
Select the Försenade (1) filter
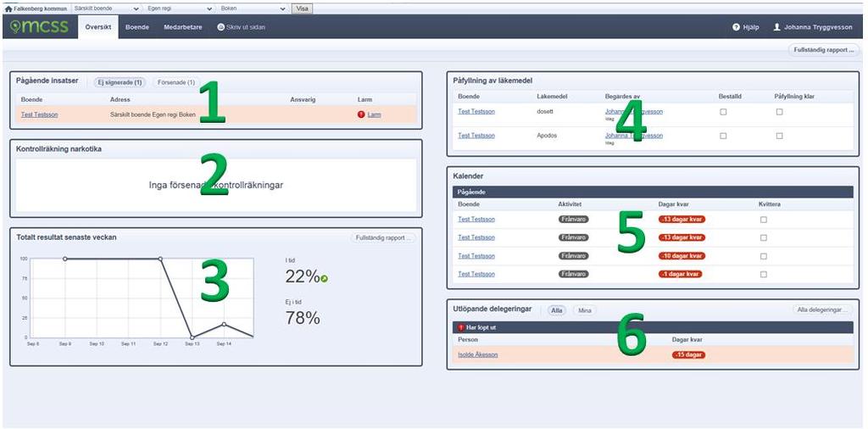tap(176, 82)
